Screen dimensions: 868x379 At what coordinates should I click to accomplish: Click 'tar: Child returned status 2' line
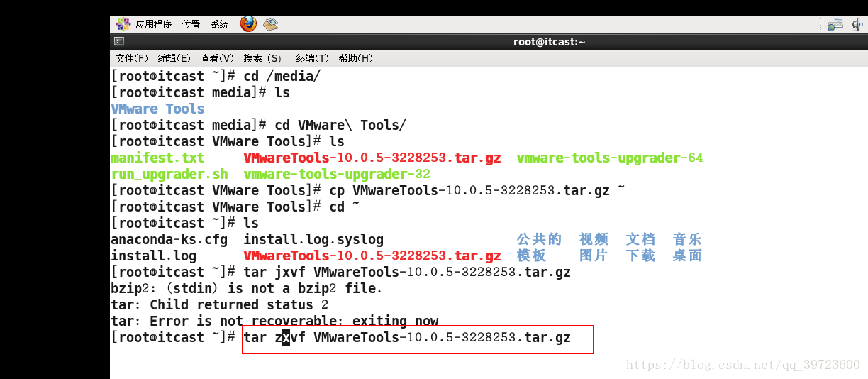point(220,304)
